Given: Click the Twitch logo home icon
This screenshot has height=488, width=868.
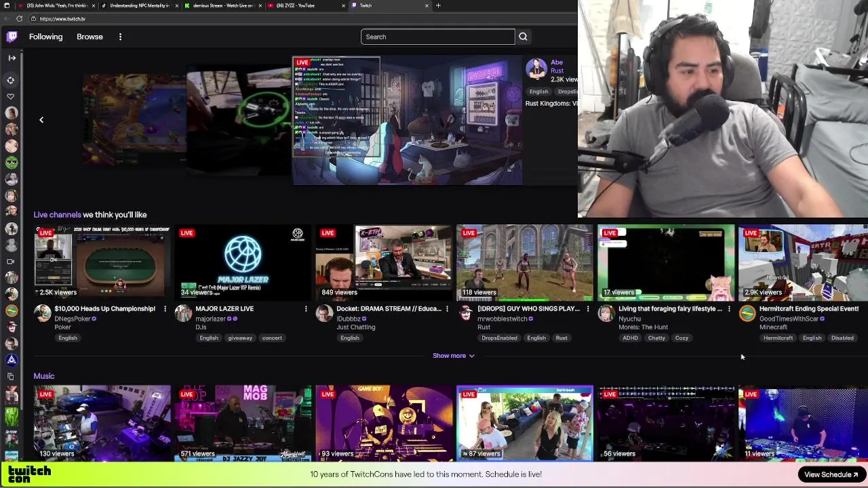Looking at the screenshot, I should 12,37.
